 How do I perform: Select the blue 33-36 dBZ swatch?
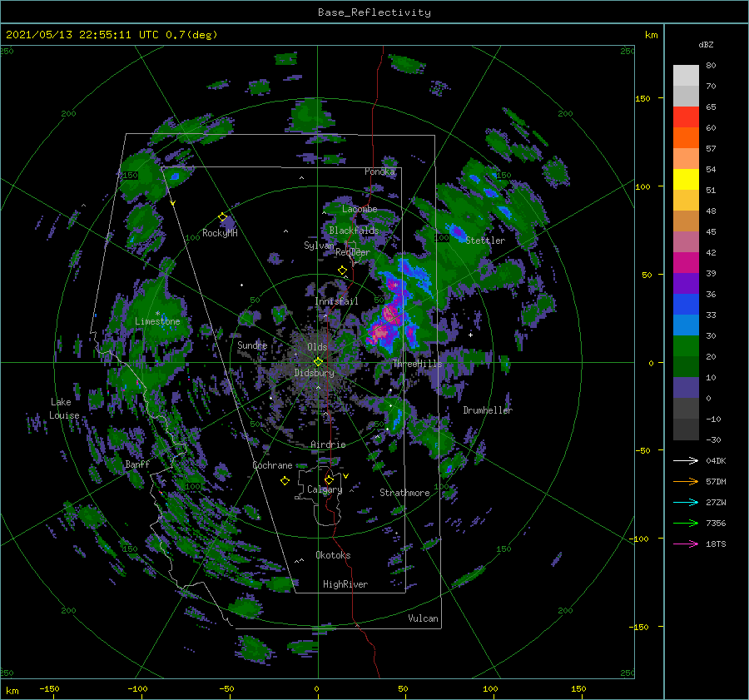coord(686,305)
